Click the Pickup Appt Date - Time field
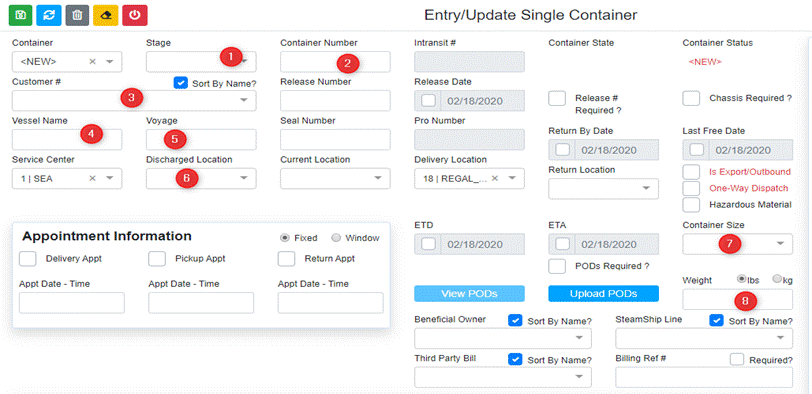812x394 pixels. [201, 303]
